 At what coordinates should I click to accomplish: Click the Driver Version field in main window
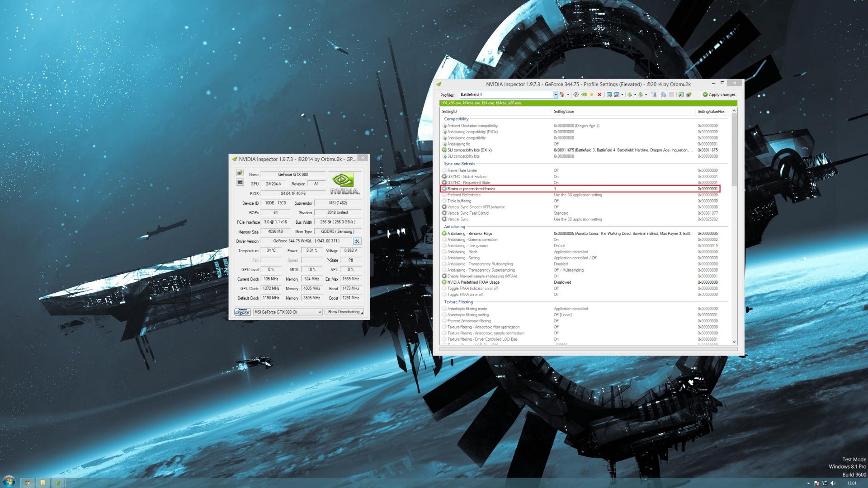coord(306,241)
